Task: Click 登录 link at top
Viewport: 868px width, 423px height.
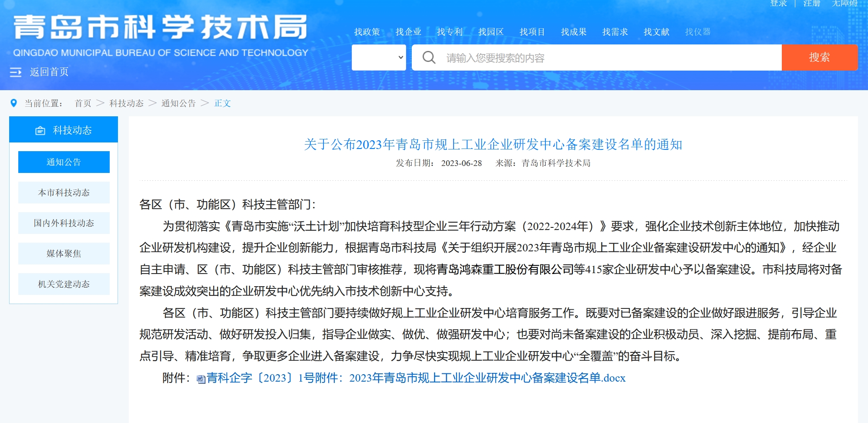Action: coord(778,3)
